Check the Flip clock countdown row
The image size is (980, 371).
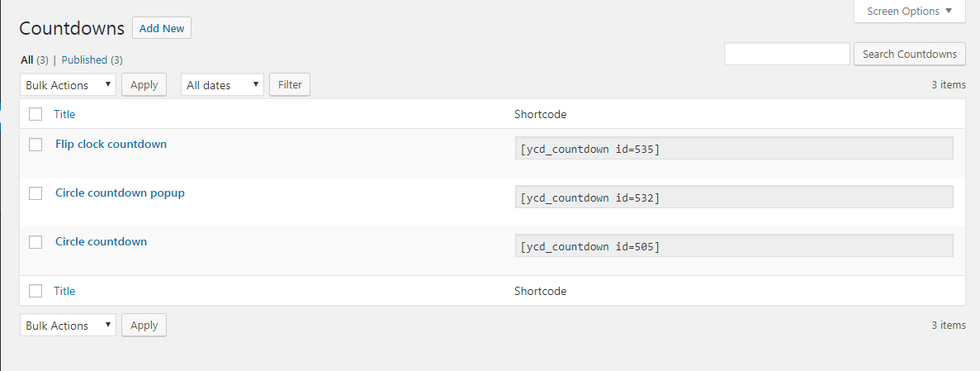pyautogui.click(x=36, y=145)
